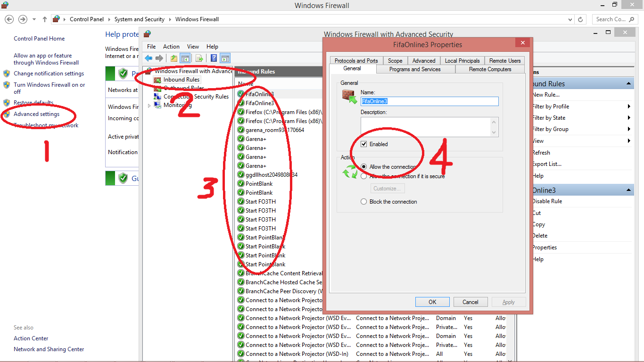Switch to the Protocols and Ports tab
The image size is (644, 362).
[356, 61]
